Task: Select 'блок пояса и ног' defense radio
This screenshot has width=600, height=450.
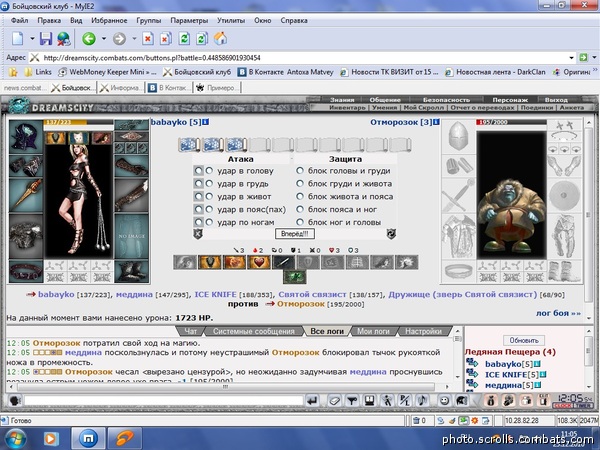Action: click(300, 209)
